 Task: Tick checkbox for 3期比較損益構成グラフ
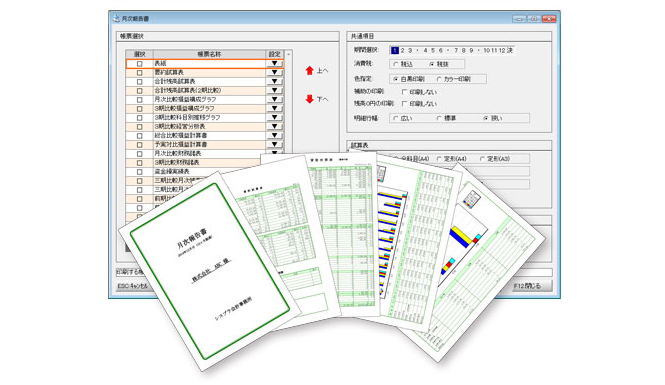(139, 109)
